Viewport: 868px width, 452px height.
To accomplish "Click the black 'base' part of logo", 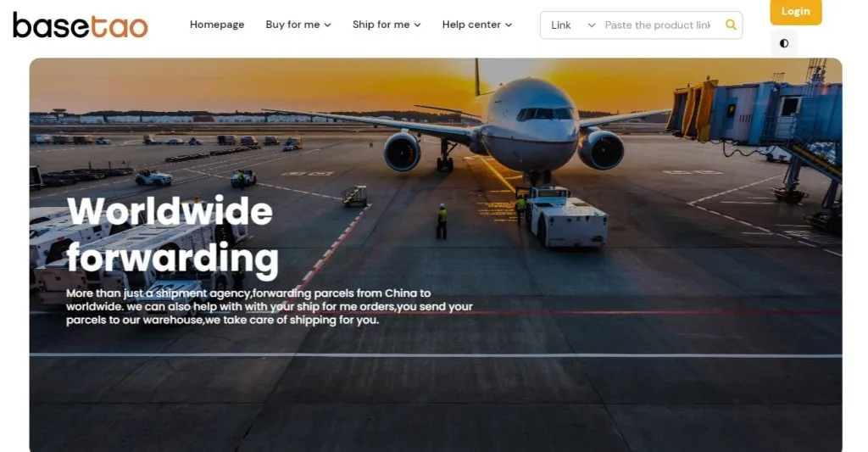I will [x=50, y=25].
